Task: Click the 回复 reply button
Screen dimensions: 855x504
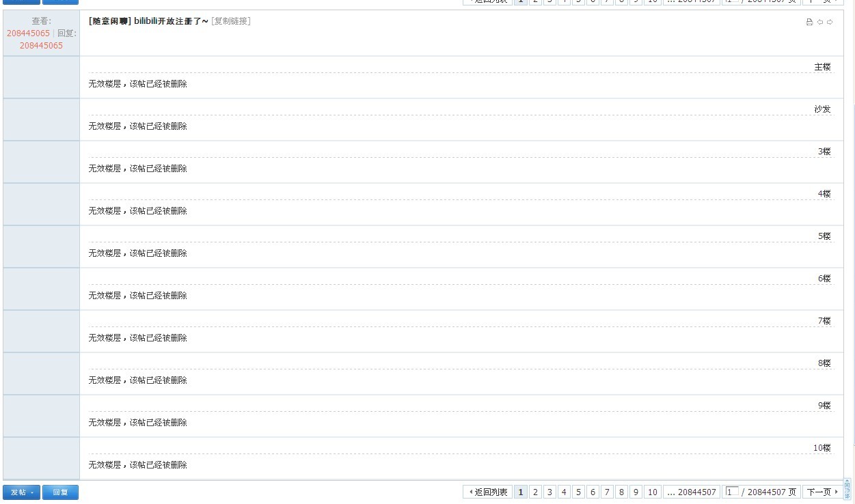Action: pos(60,492)
